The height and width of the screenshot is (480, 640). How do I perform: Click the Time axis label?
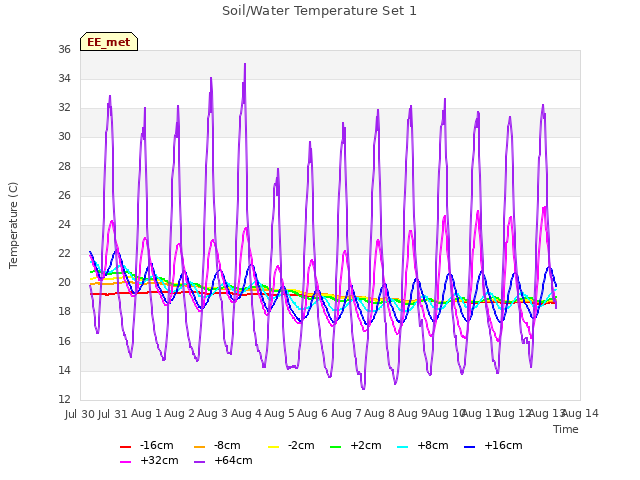pyautogui.click(x=566, y=429)
